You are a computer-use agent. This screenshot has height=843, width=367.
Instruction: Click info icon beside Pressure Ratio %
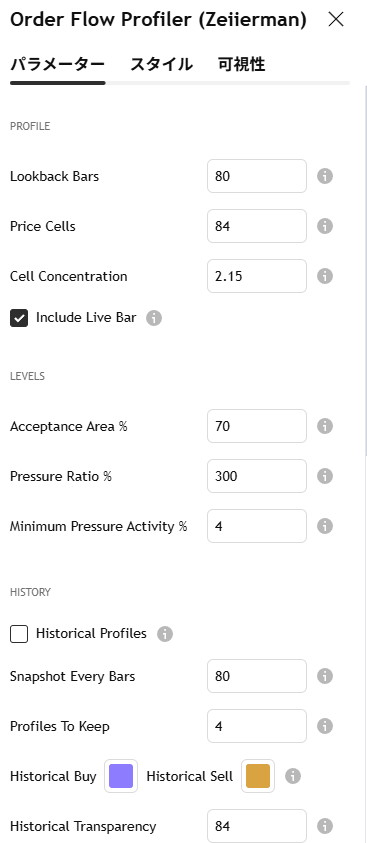(x=325, y=476)
